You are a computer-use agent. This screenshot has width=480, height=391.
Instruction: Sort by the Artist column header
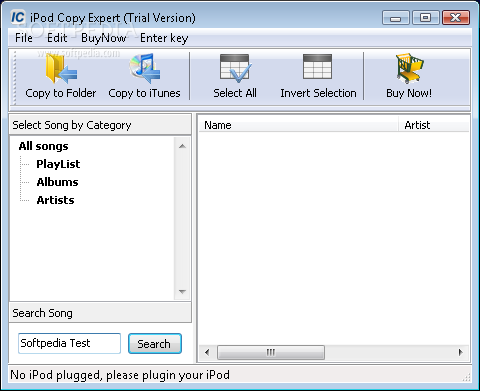(434, 125)
